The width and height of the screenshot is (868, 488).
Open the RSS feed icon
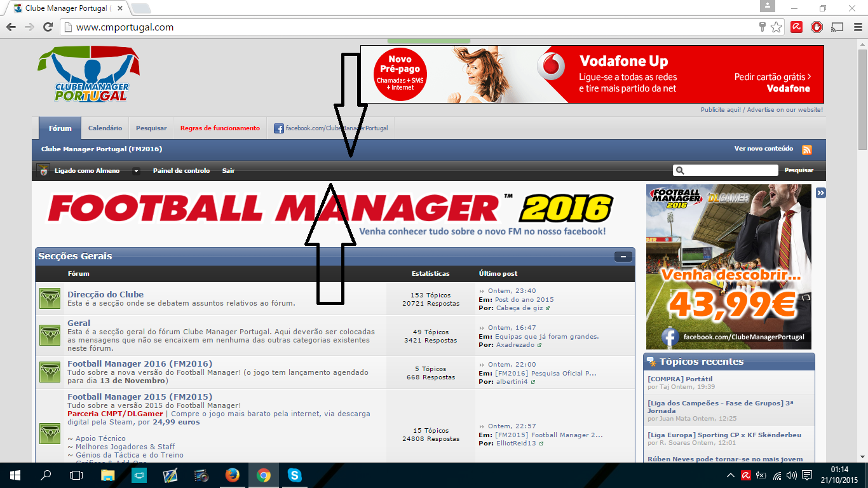[807, 150]
